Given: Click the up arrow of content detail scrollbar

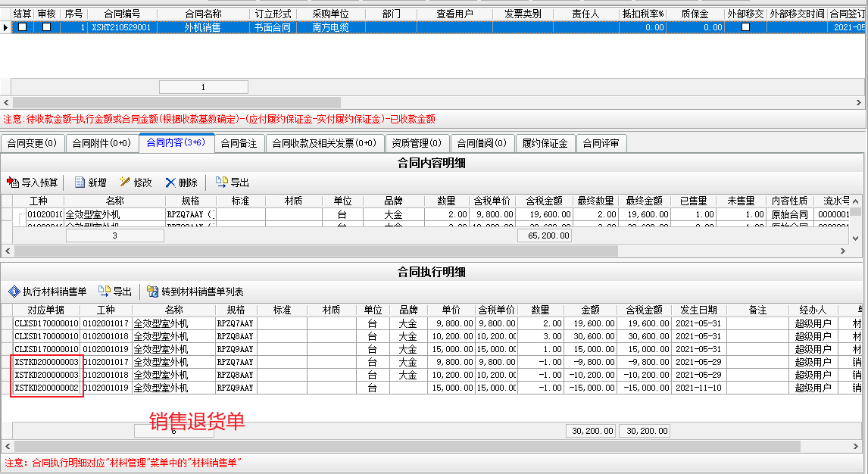Looking at the screenshot, I should tap(856, 201).
